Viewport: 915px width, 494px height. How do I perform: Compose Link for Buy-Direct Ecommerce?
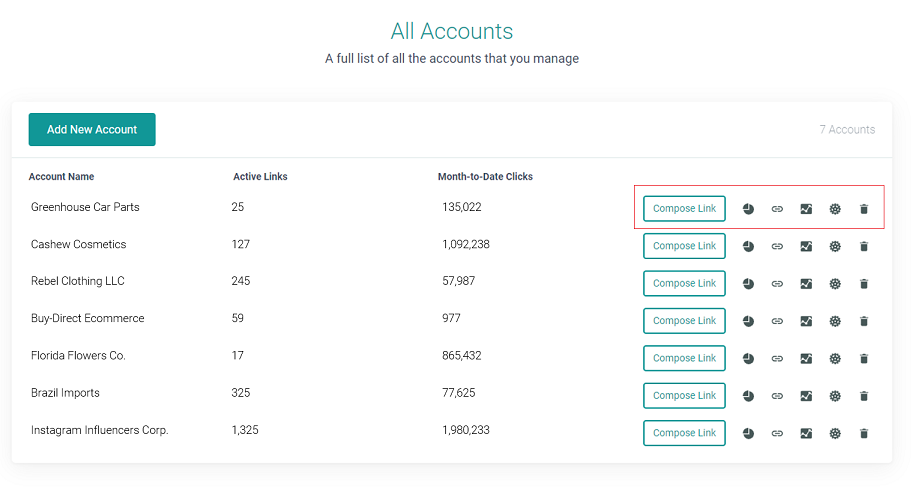[x=684, y=321]
